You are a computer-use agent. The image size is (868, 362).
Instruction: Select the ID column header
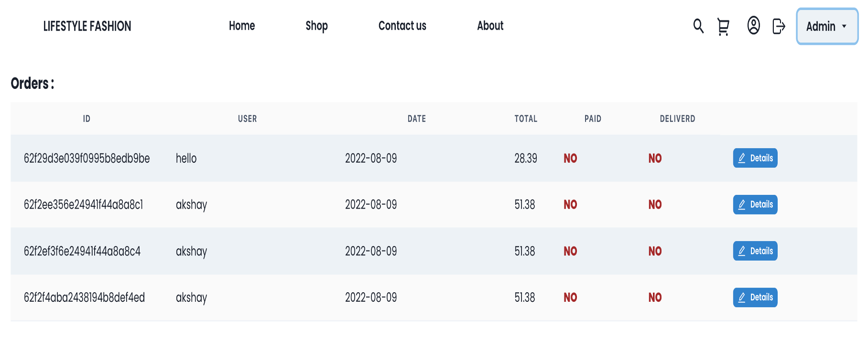tap(87, 119)
